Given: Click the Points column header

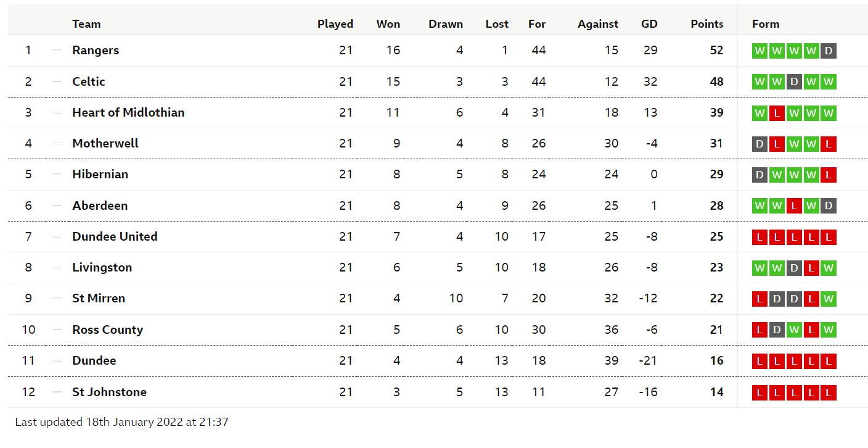Looking at the screenshot, I should point(706,24).
